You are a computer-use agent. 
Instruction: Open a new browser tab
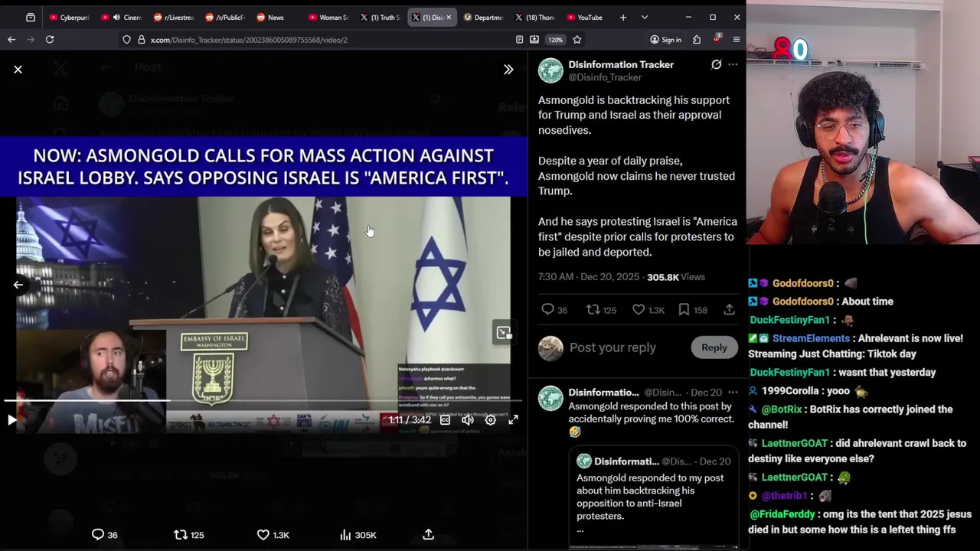[x=623, y=17]
